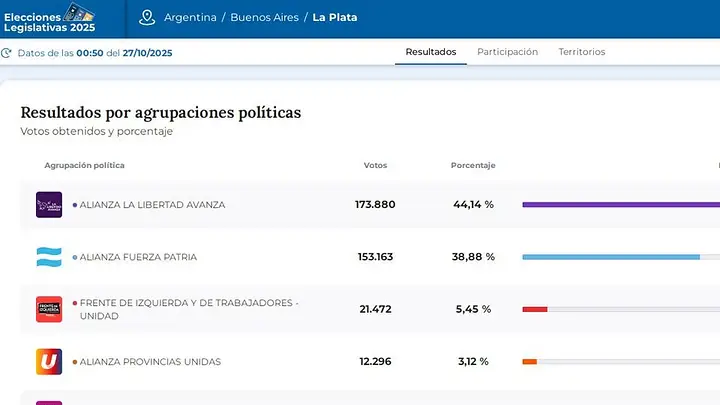Click the light blue Fuerza Patria bar

611,257
